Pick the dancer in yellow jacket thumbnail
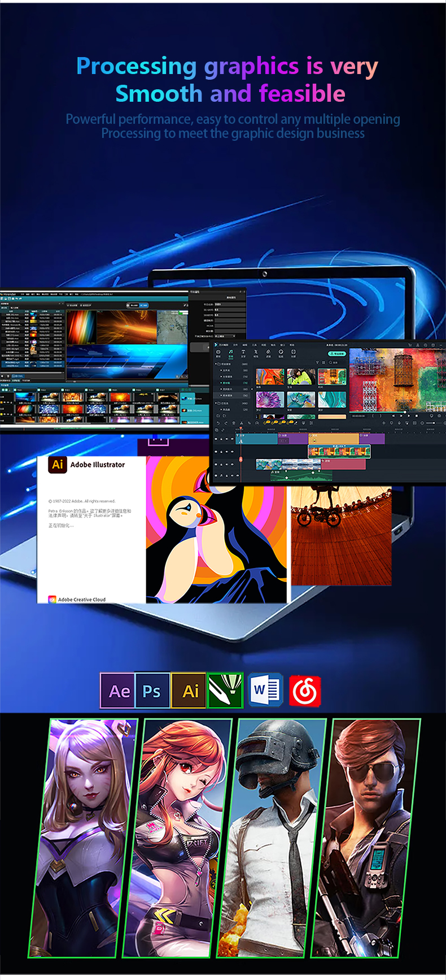 coord(301,376)
